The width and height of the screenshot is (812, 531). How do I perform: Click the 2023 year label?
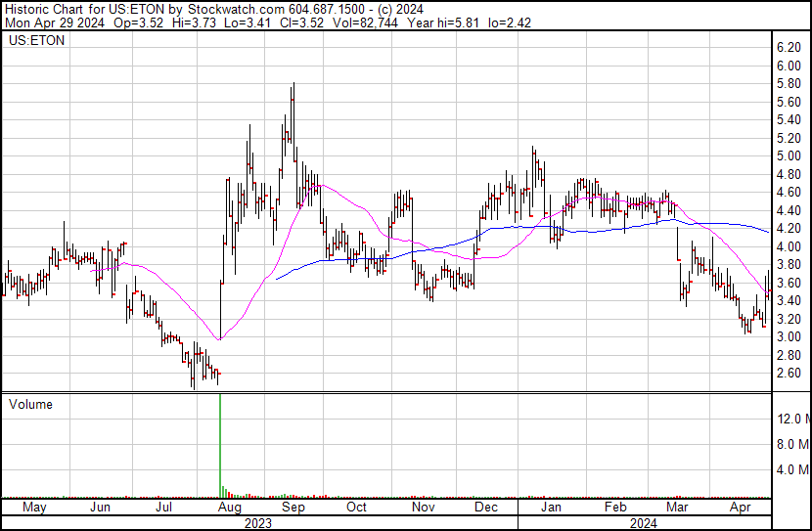pos(258,523)
